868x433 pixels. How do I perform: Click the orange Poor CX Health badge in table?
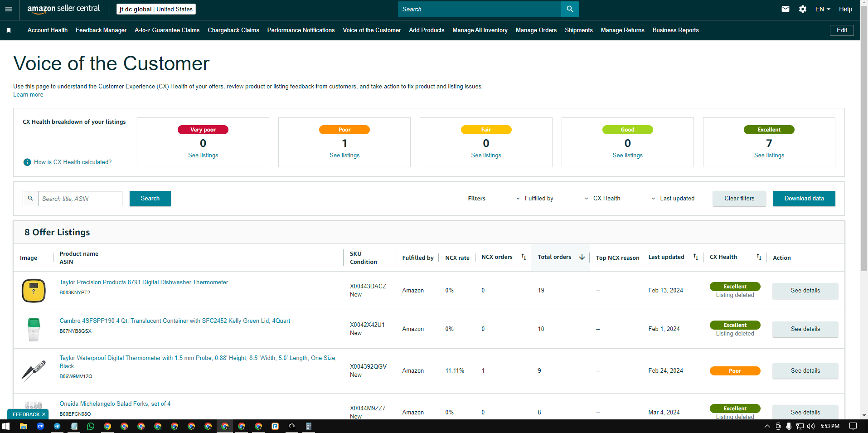coord(735,371)
